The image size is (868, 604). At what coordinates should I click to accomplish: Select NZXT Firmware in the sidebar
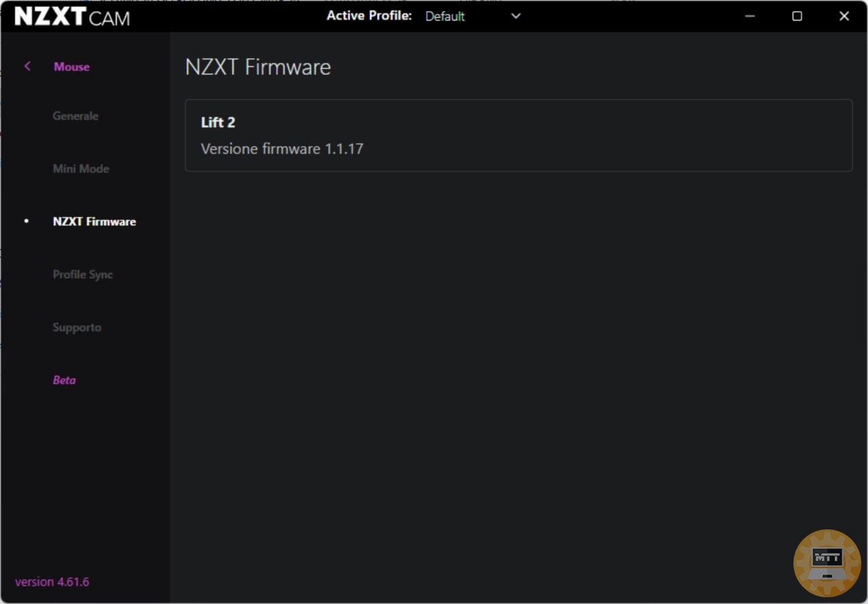94,222
